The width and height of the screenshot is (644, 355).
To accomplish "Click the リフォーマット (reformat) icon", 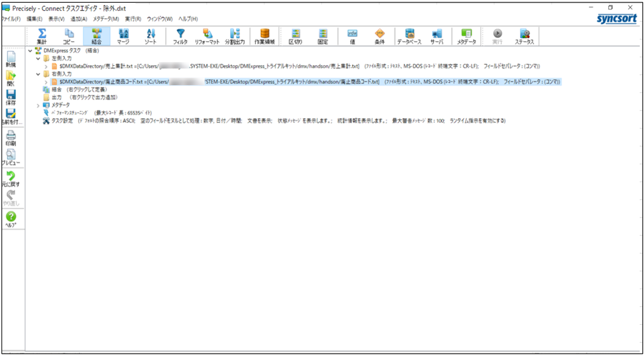I will click(207, 36).
